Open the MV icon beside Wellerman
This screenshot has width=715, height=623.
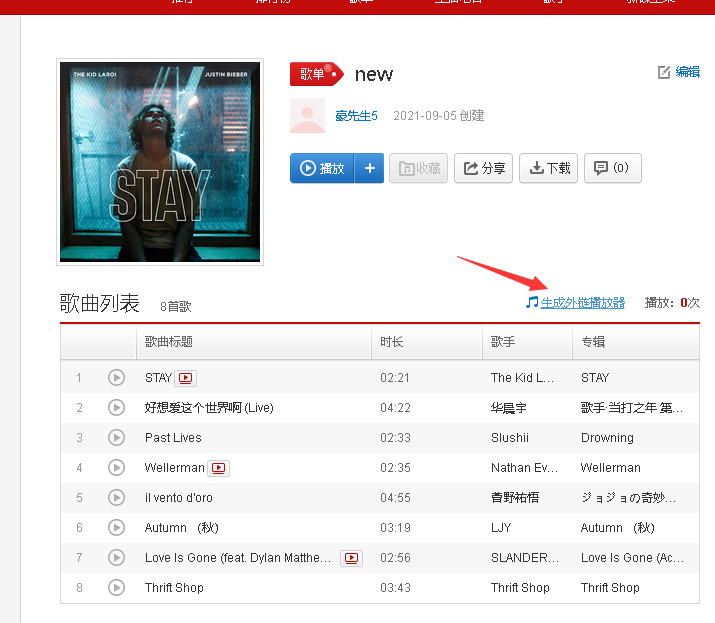point(218,468)
